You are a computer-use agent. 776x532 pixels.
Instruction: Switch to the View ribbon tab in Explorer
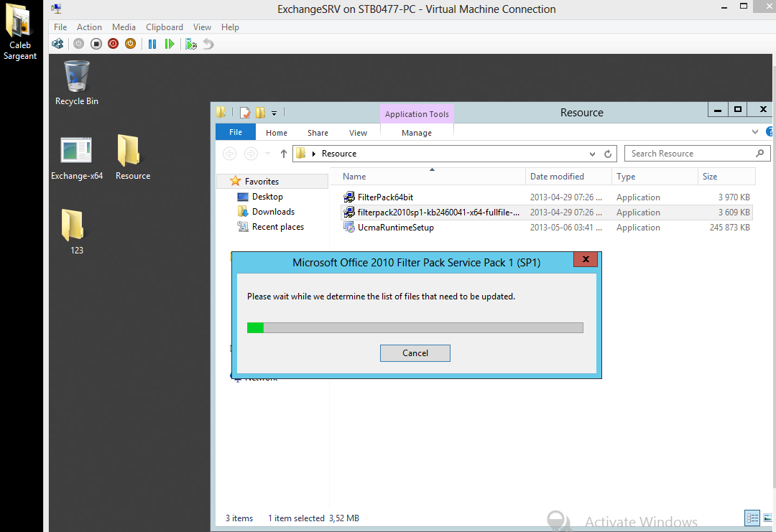point(358,133)
